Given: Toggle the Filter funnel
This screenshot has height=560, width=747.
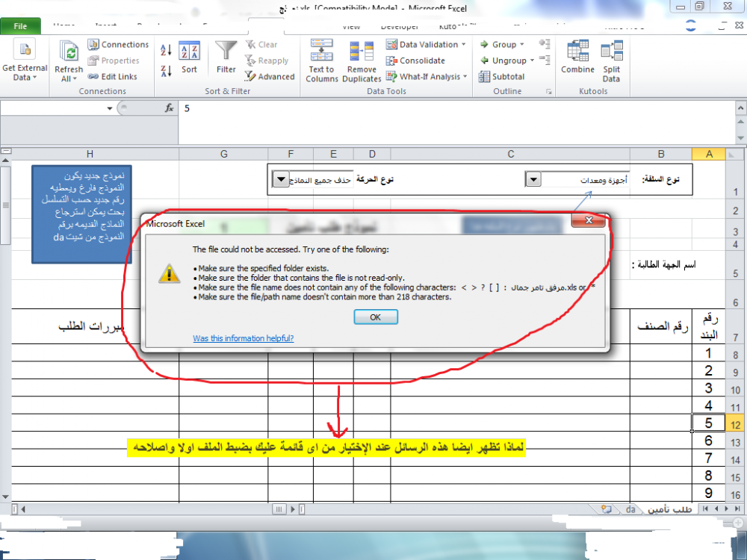Looking at the screenshot, I should click(226, 57).
